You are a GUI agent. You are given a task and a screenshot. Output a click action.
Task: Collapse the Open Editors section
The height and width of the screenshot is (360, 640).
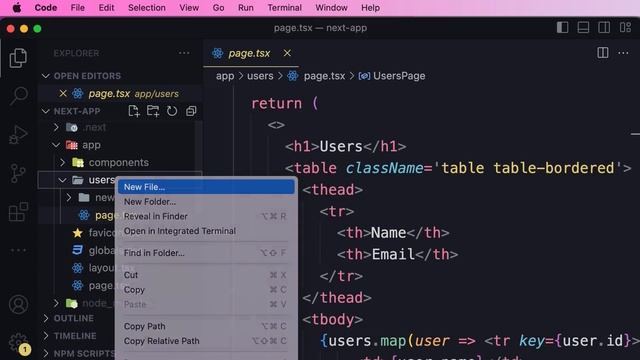click(x=46, y=76)
